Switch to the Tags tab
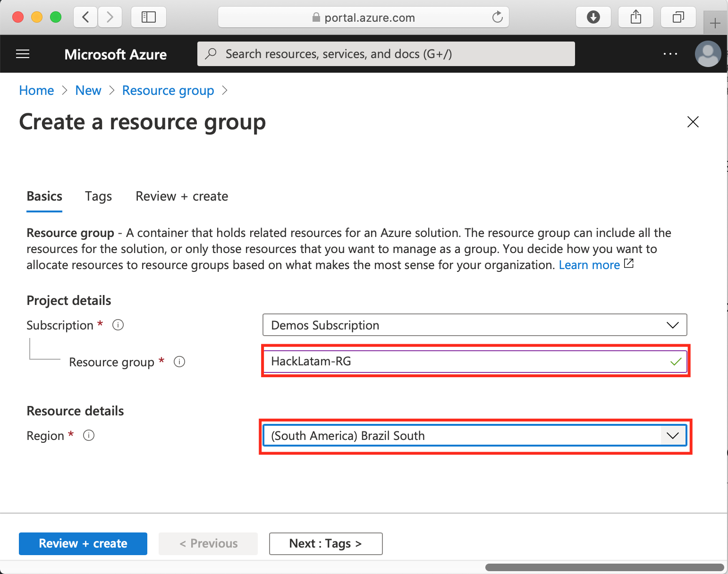The width and height of the screenshot is (728, 574). click(98, 196)
